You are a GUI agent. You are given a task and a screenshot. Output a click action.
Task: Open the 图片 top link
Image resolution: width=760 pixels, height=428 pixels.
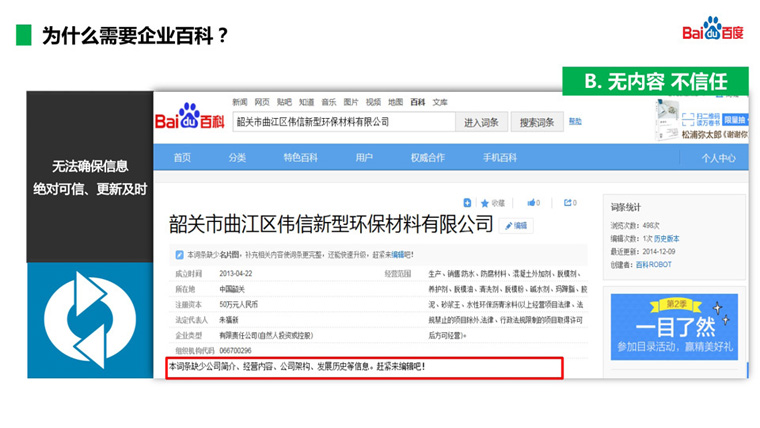tap(351, 102)
